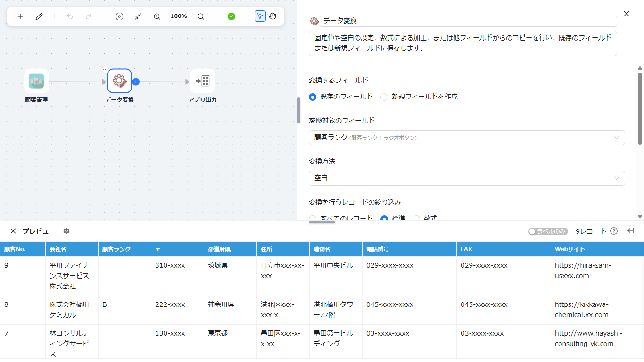The width and height of the screenshot is (644, 362).
Task: Click the undo arrow icon
Action: click(x=70, y=16)
